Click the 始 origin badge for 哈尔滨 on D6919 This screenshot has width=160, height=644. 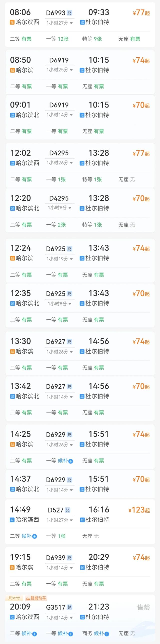point(12,70)
